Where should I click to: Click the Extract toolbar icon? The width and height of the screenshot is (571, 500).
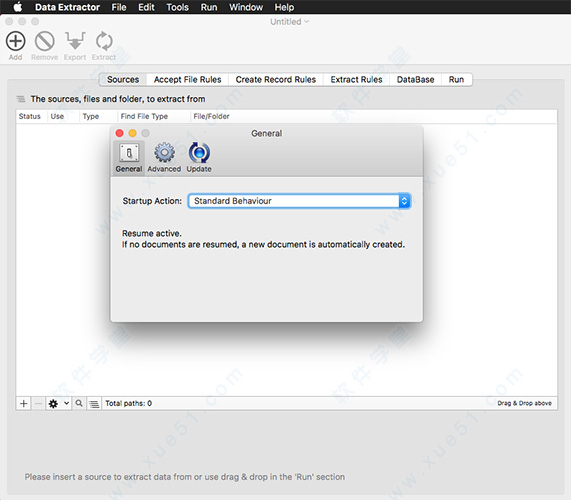click(x=104, y=41)
